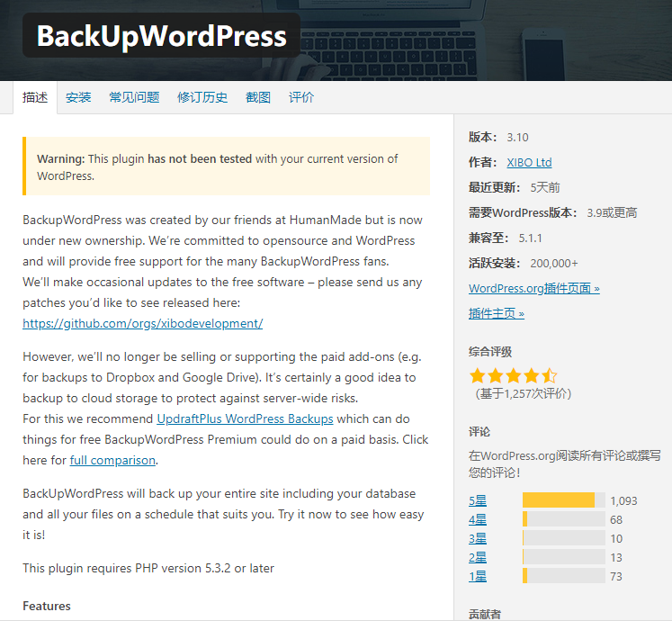Open the 2星 reviews link

point(478,557)
